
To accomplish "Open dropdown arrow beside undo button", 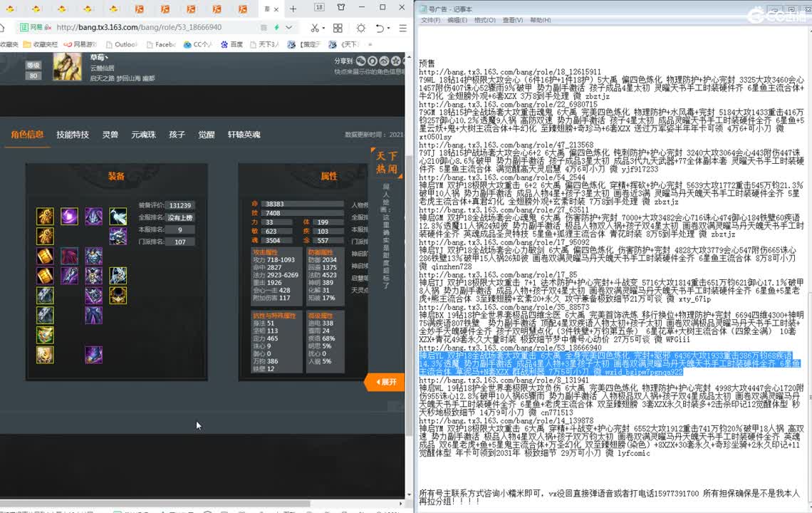I will click(x=389, y=28).
